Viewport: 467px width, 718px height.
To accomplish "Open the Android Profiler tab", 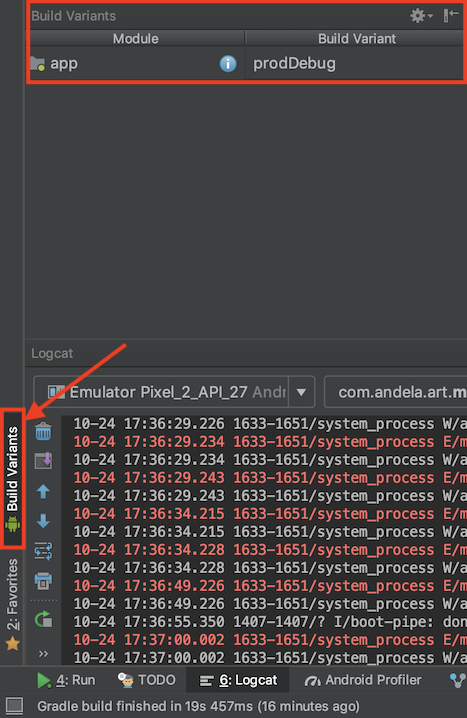I will [x=363, y=680].
